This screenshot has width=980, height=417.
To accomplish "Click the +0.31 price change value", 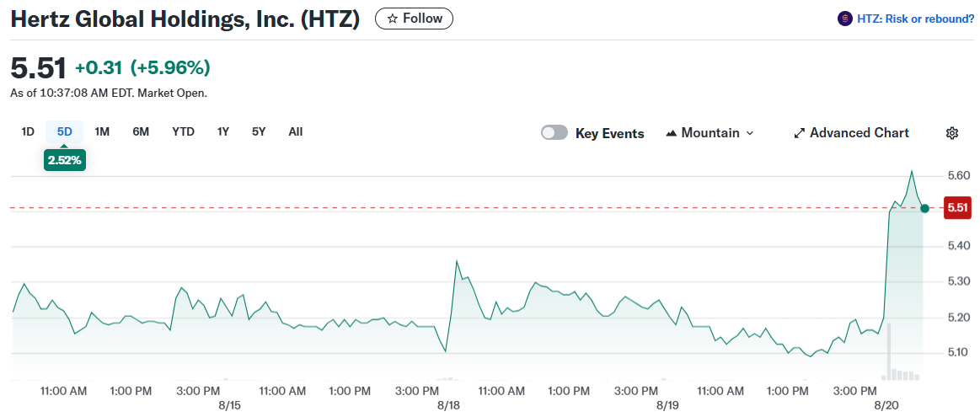I will 99,67.
